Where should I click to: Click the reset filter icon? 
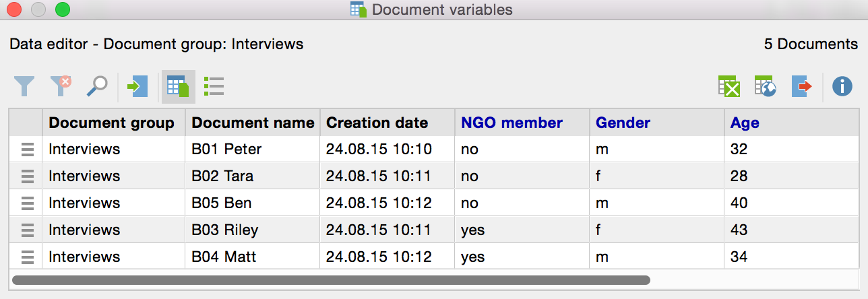pos(61,86)
